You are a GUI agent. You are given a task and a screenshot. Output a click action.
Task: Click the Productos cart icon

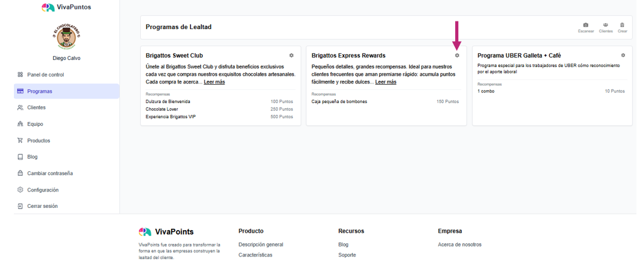coord(20,140)
